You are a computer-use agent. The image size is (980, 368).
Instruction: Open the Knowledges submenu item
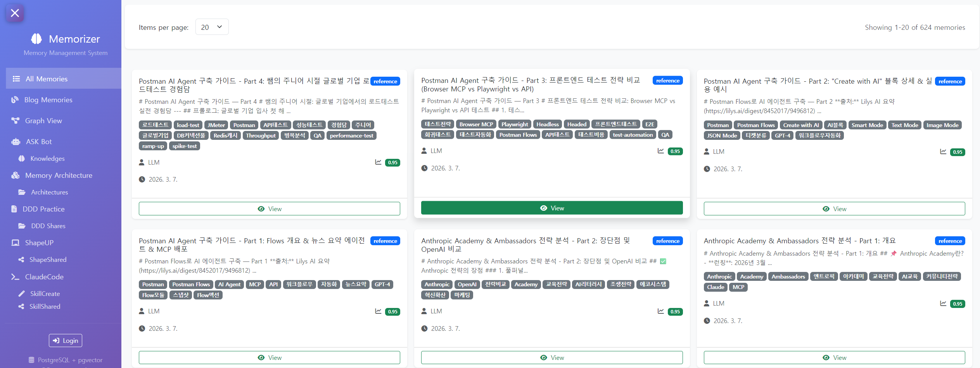tap(47, 159)
